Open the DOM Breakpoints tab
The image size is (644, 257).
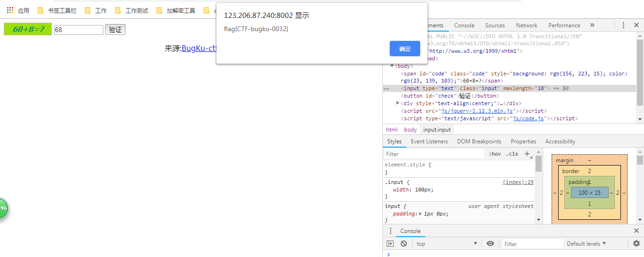pos(479,141)
